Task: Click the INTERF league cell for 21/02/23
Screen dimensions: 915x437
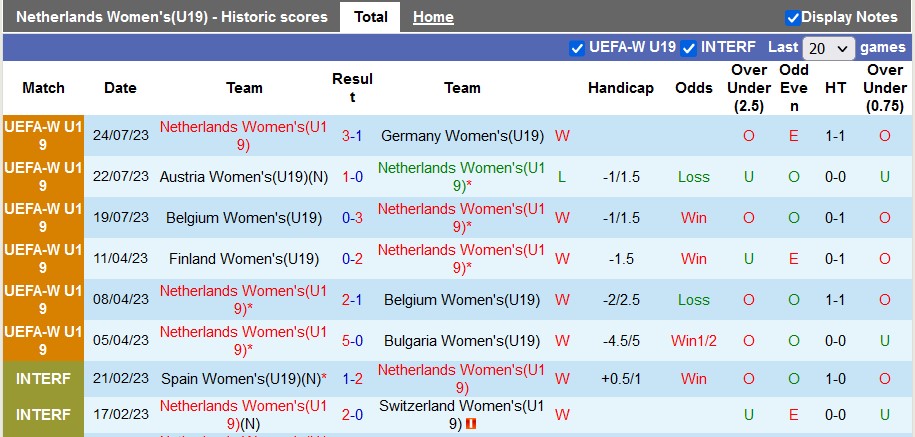Action: [43, 380]
